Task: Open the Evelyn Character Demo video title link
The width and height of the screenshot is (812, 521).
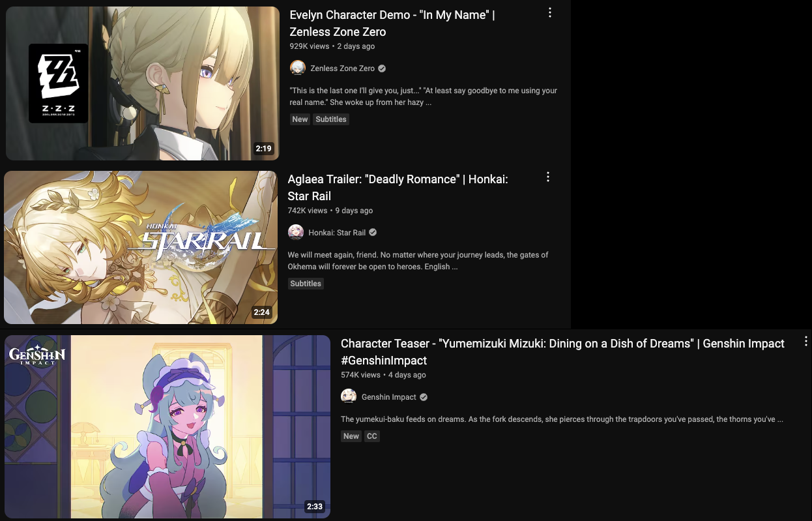Action: pyautogui.click(x=392, y=23)
